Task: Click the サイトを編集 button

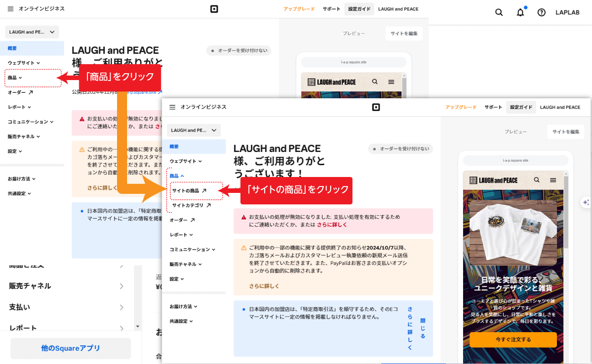Action: point(566,131)
